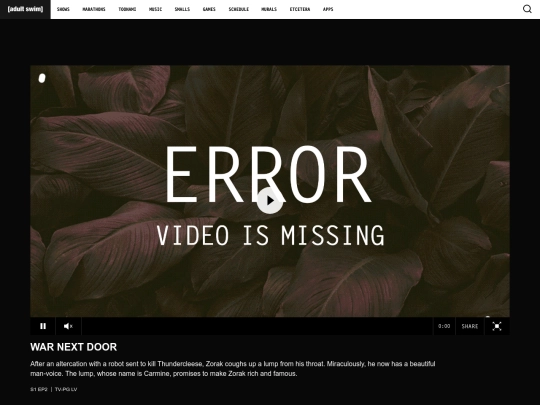Screen dimensions: 540x405
Task: Click the white bug logo in video corner
Action: click(42, 79)
